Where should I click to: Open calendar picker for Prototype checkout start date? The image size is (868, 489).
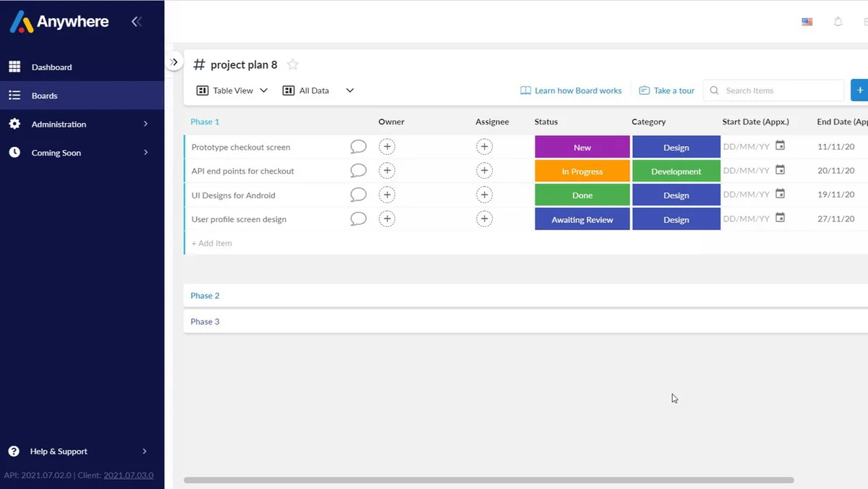click(x=780, y=146)
